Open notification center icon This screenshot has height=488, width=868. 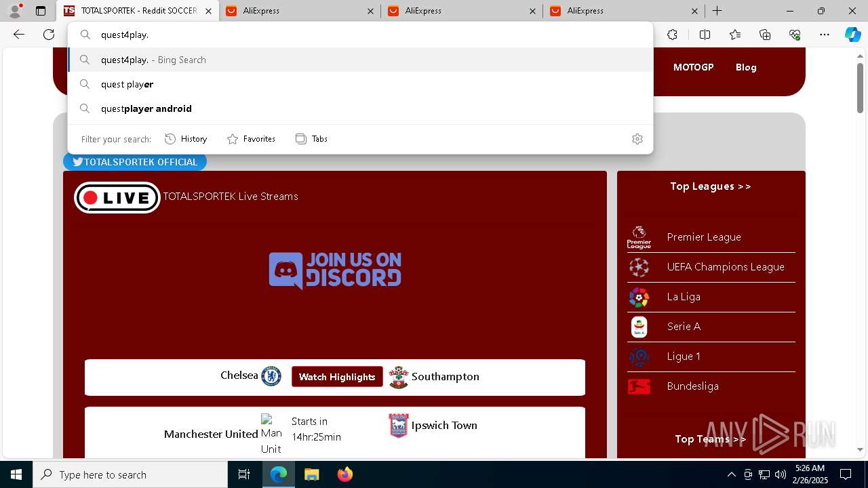pos(846,474)
